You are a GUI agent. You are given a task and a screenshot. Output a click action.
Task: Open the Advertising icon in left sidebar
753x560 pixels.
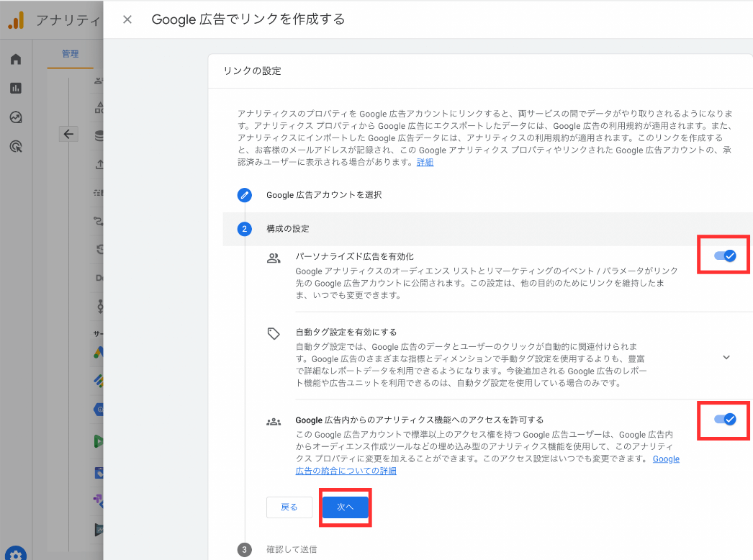16,147
